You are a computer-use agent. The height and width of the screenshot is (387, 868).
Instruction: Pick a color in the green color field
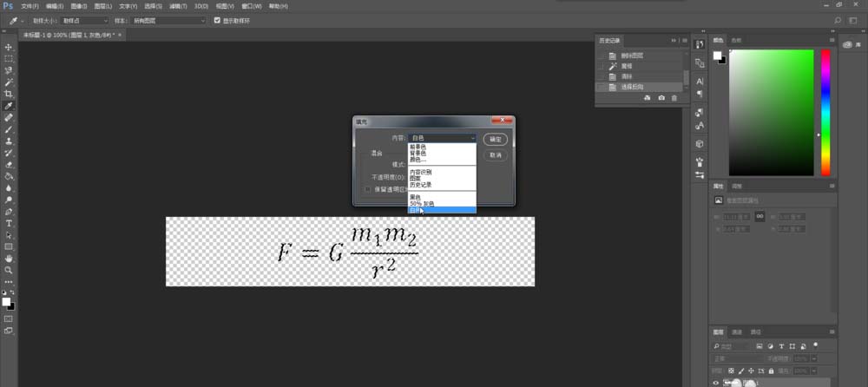point(771,113)
